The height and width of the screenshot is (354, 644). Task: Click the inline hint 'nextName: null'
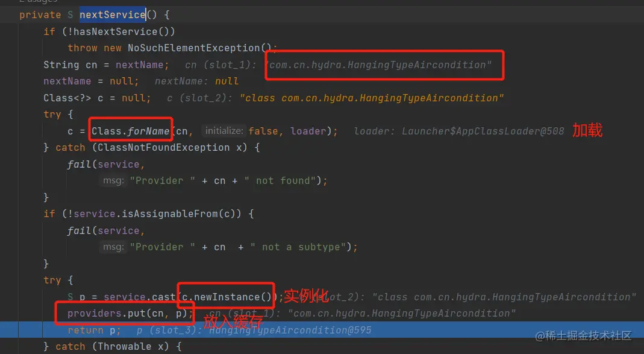pyautogui.click(x=197, y=81)
